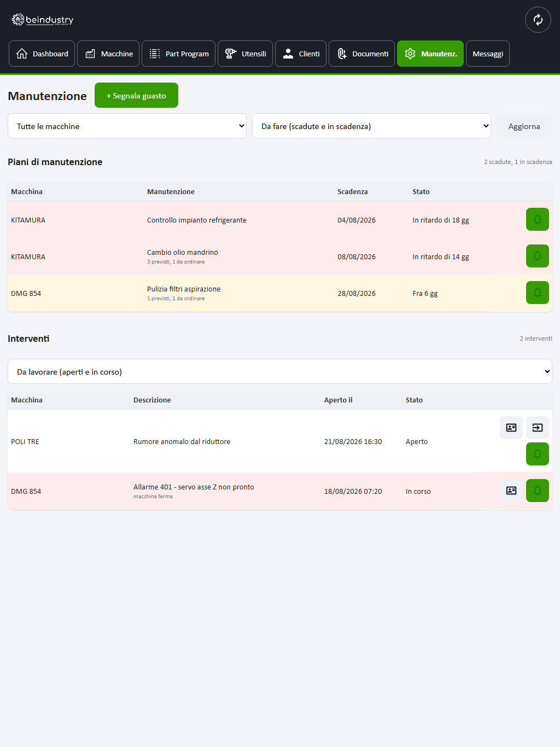Image resolution: width=560 pixels, height=747 pixels.
Task: Expand the Tutte le macchine dropdown
Action: point(127,126)
